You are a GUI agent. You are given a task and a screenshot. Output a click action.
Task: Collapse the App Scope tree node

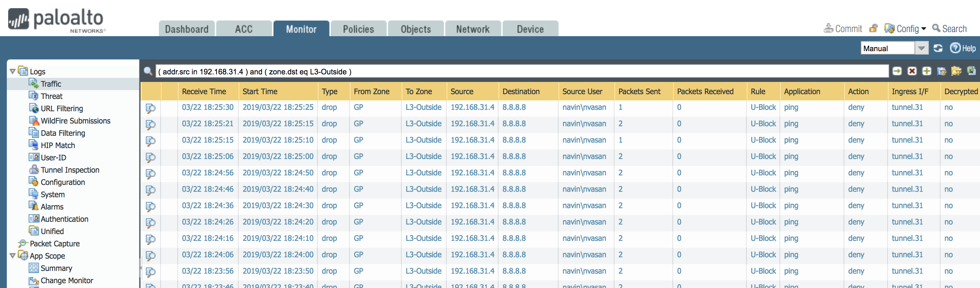tap(13, 256)
